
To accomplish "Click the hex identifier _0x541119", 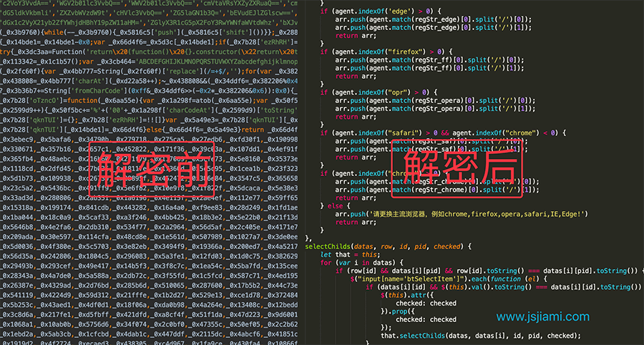I will (x=18, y=296).
